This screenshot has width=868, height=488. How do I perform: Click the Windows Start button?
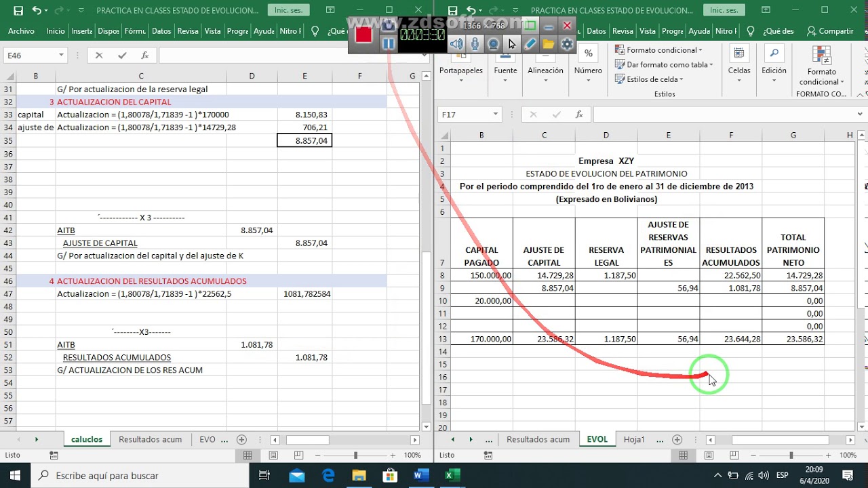[x=15, y=475]
